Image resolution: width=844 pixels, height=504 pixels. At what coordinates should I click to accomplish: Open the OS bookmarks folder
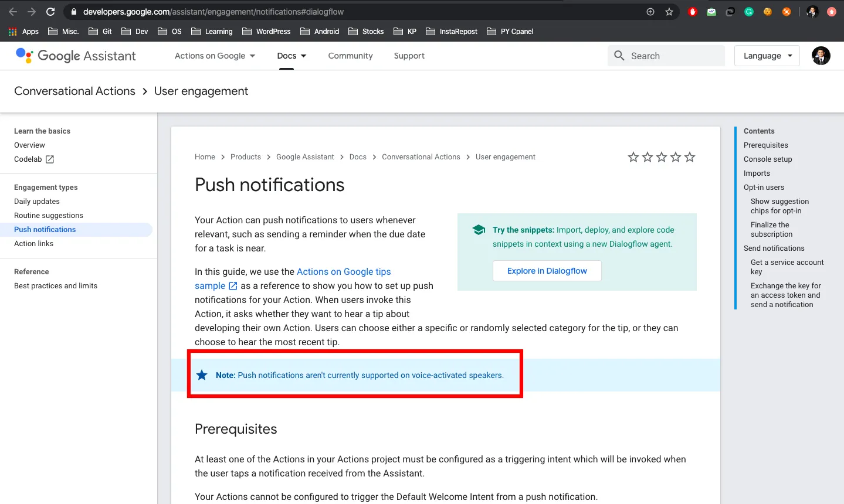(170, 32)
